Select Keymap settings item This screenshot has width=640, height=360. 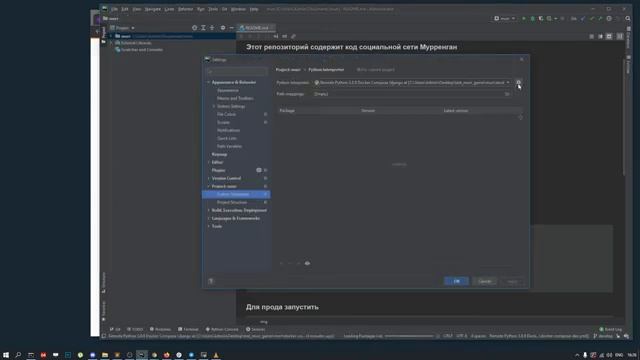click(219, 154)
